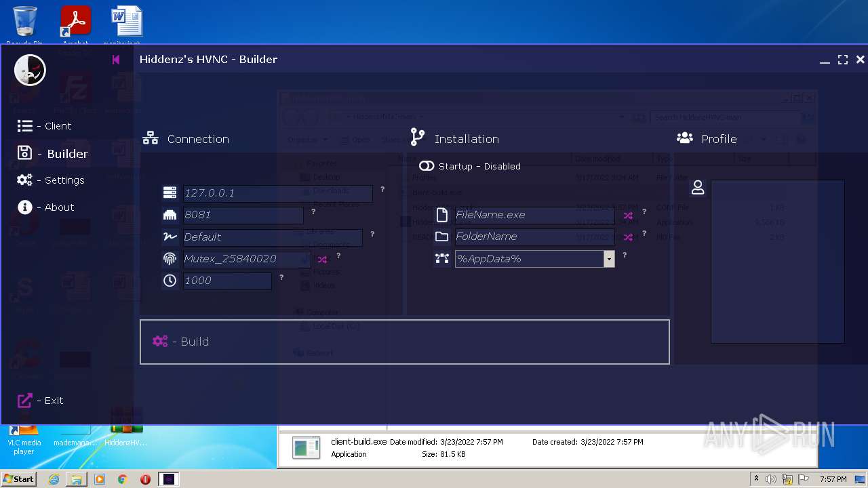Click the HVNC app button in the taskbar
This screenshot has height=488, width=868.
point(169,479)
